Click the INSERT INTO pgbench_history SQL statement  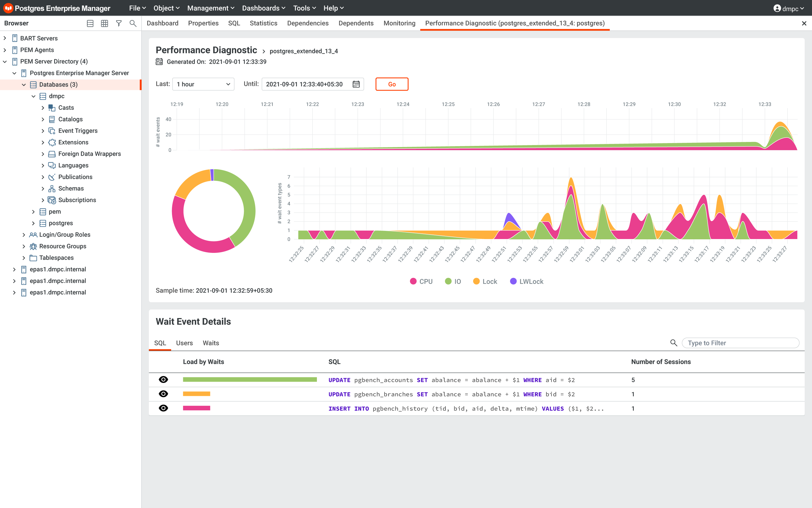click(x=466, y=409)
